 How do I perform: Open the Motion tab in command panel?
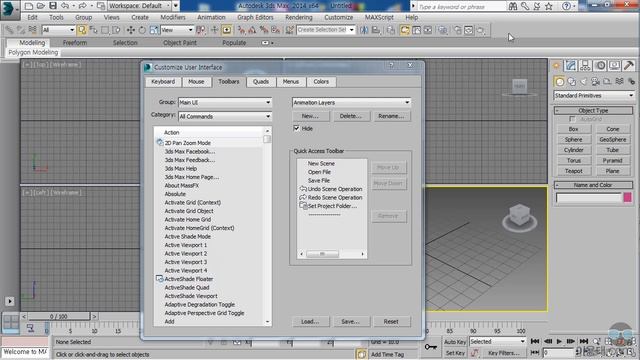(x=600, y=65)
